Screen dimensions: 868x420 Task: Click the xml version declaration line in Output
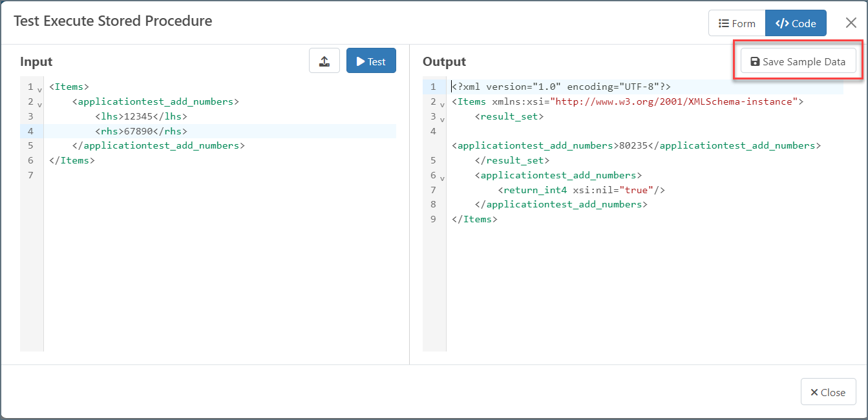562,87
